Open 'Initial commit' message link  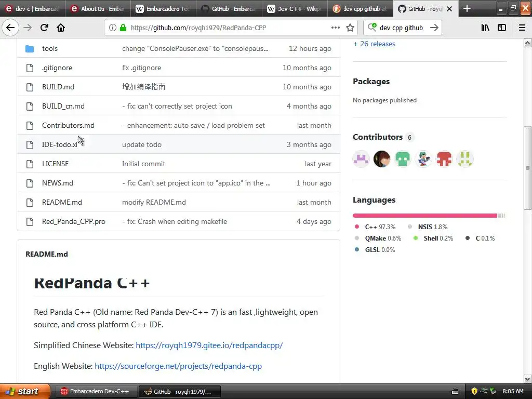(x=143, y=164)
